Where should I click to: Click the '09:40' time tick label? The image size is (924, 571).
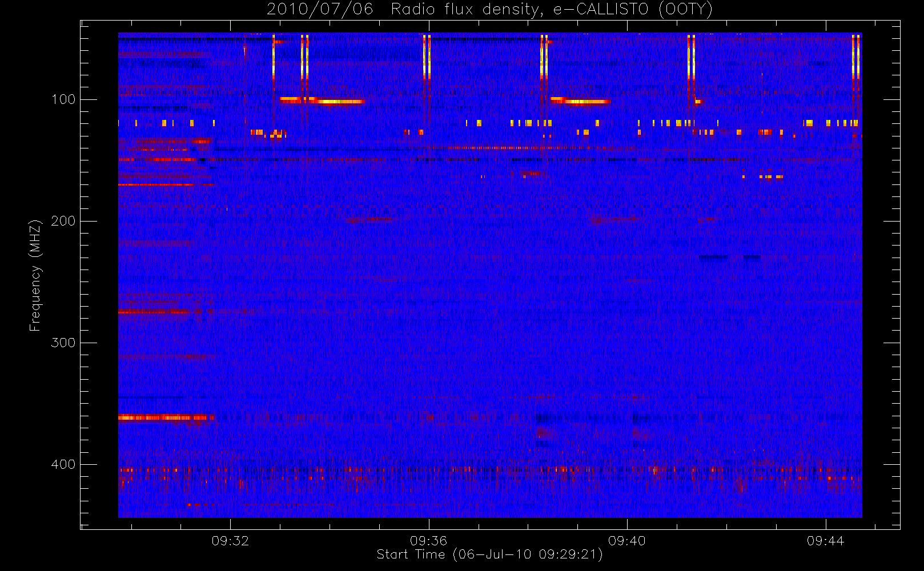pos(626,541)
